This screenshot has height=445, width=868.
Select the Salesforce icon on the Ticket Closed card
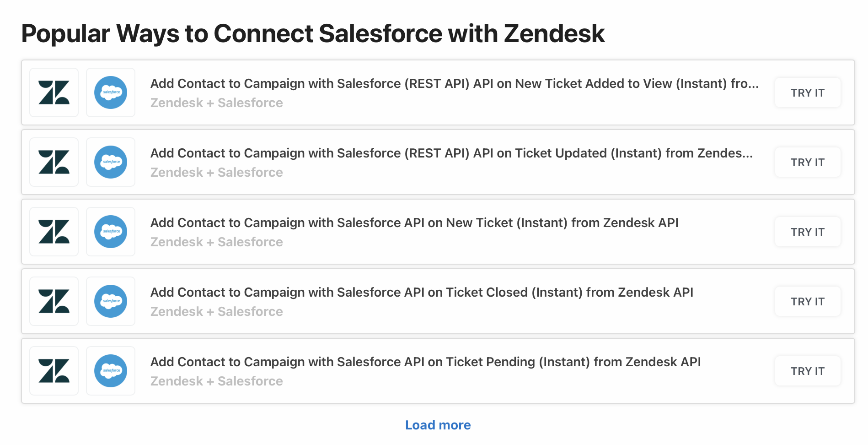tap(110, 301)
